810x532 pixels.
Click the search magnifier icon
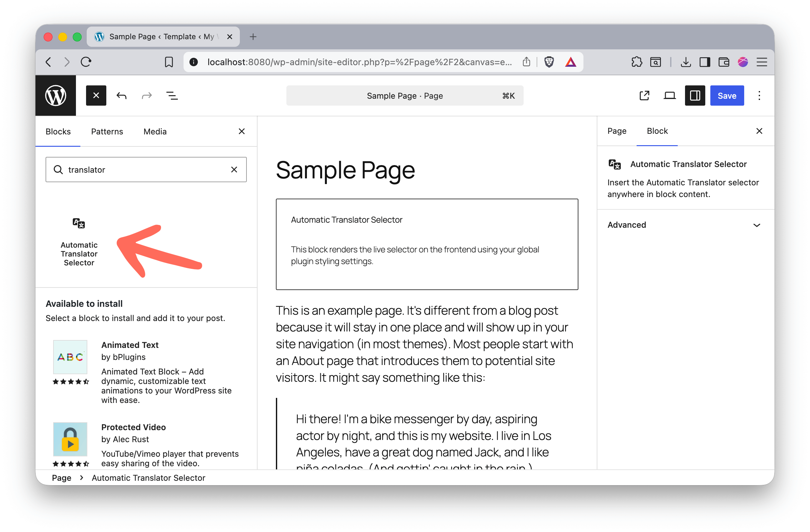coord(58,170)
